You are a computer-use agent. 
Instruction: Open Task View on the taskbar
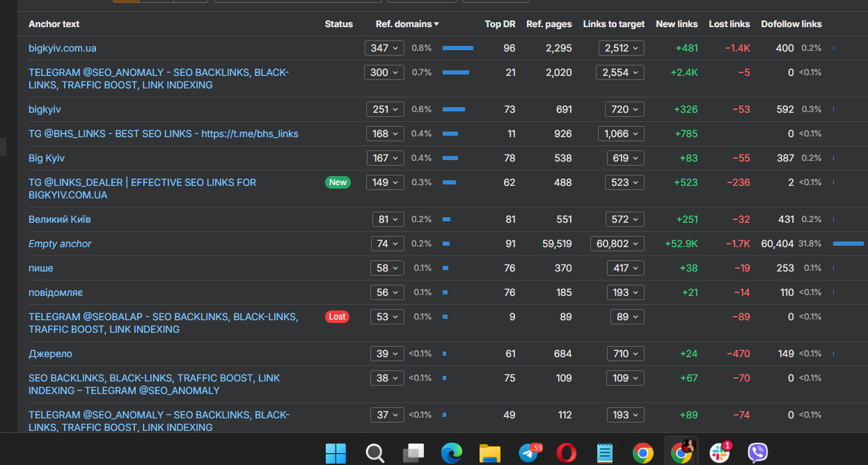(413, 454)
